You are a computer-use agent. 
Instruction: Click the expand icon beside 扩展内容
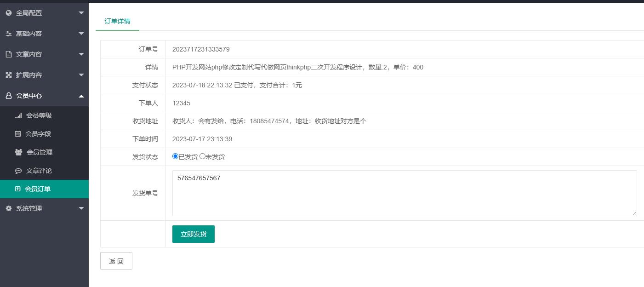tap(8, 75)
